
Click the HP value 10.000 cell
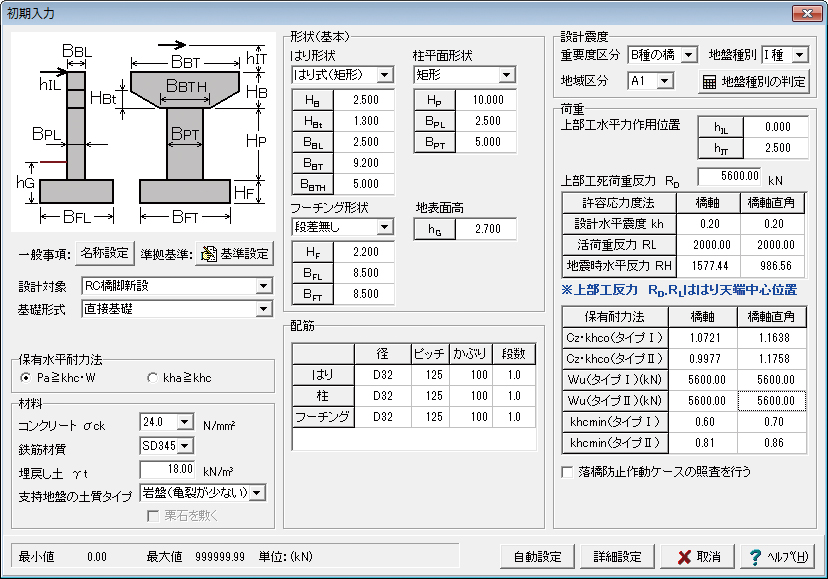[486, 100]
